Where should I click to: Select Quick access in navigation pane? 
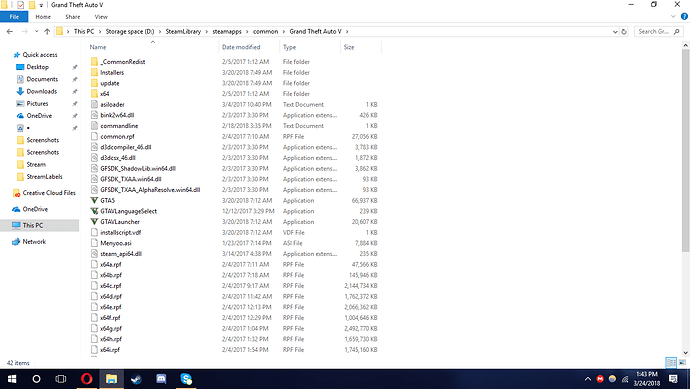tap(40, 55)
